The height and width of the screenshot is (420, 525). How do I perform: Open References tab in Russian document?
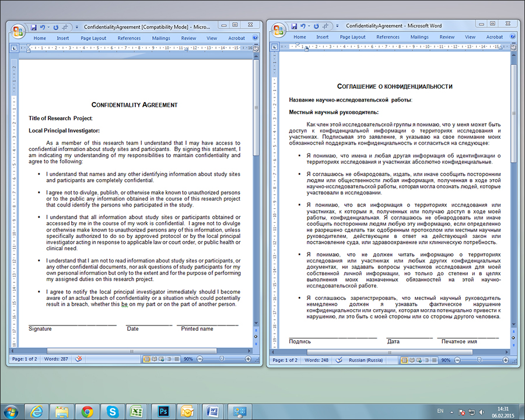tap(388, 37)
